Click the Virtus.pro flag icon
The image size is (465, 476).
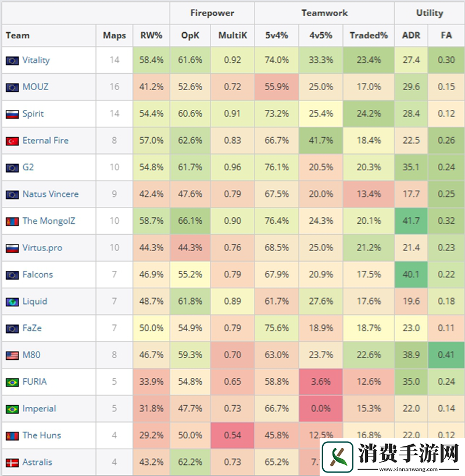point(12,248)
